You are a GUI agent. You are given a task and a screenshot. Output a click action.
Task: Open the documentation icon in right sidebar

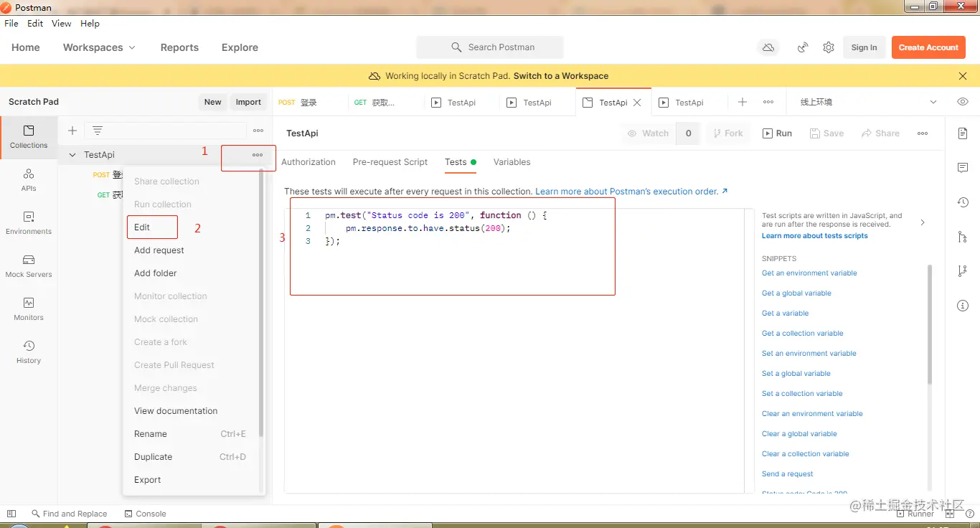point(963,133)
